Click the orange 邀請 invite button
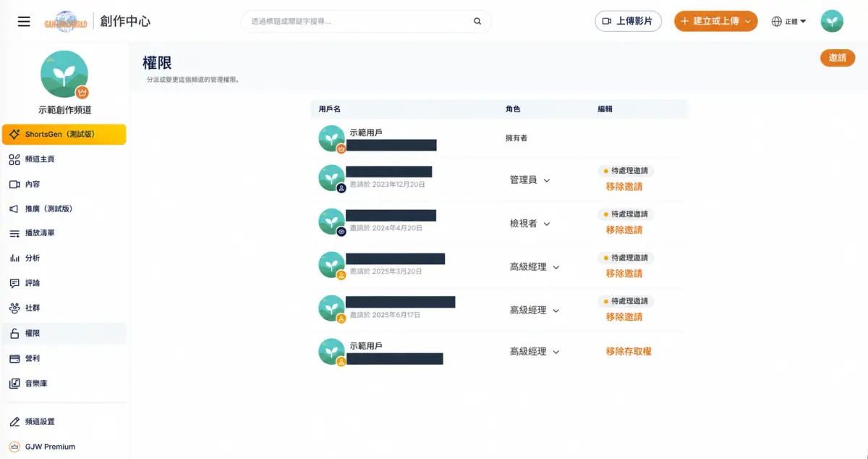 click(x=838, y=58)
